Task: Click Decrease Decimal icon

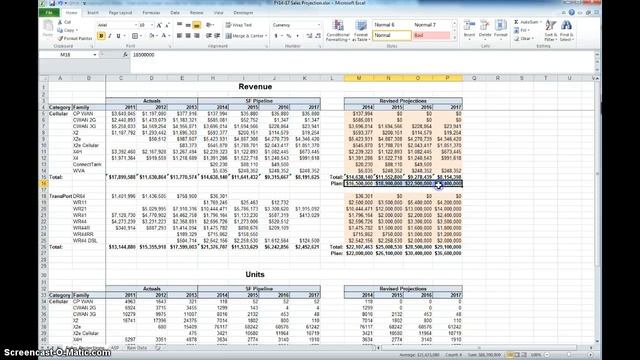Action: click(x=318, y=36)
